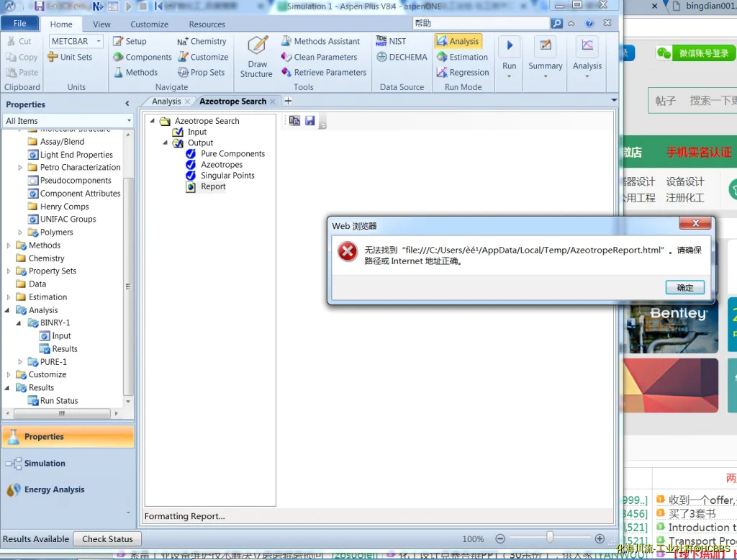This screenshot has width=737, height=560.
Task: Open Components from the ribbon
Action: pos(143,57)
